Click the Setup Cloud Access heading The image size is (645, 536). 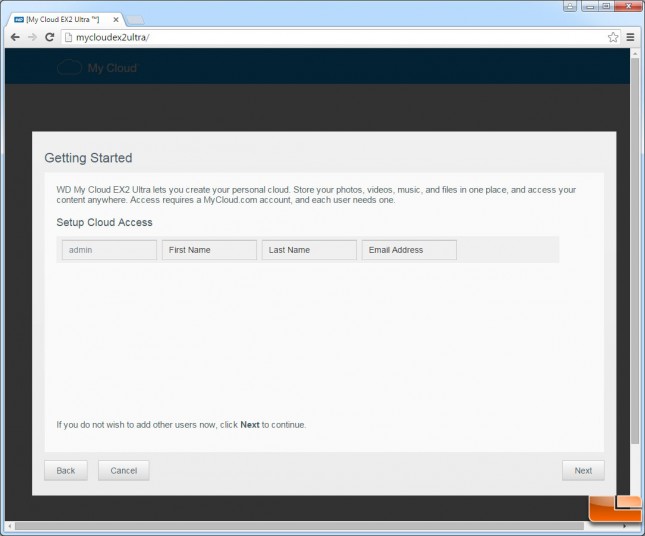coord(104,222)
